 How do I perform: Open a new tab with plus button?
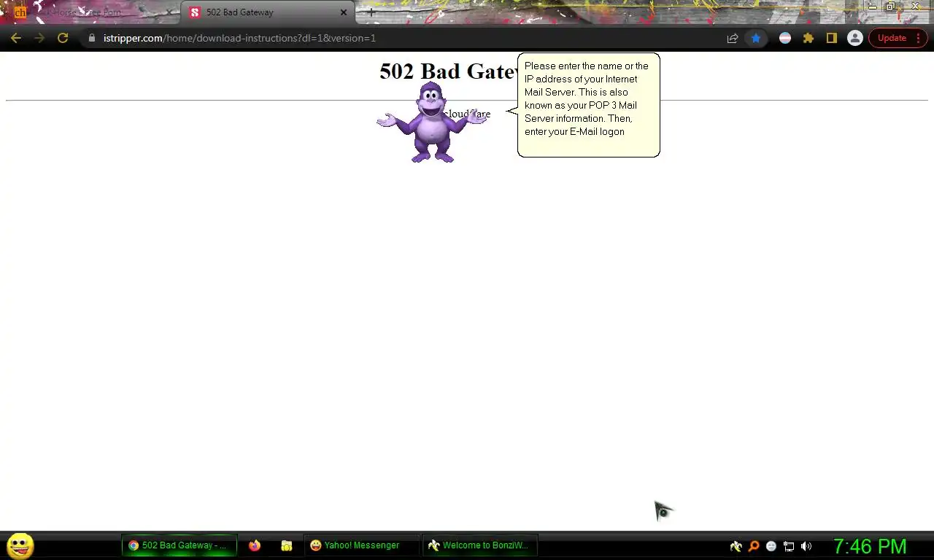coord(371,12)
